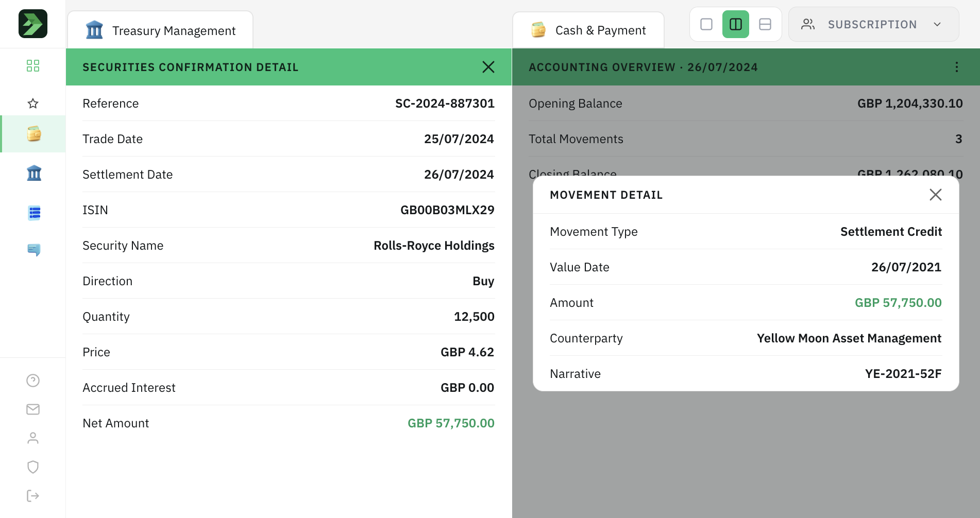Image resolution: width=980 pixels, height=518 pixels.
Task: Click the Accounting Overview 26/07/2024 heading
Action: (x=643, y=67)
